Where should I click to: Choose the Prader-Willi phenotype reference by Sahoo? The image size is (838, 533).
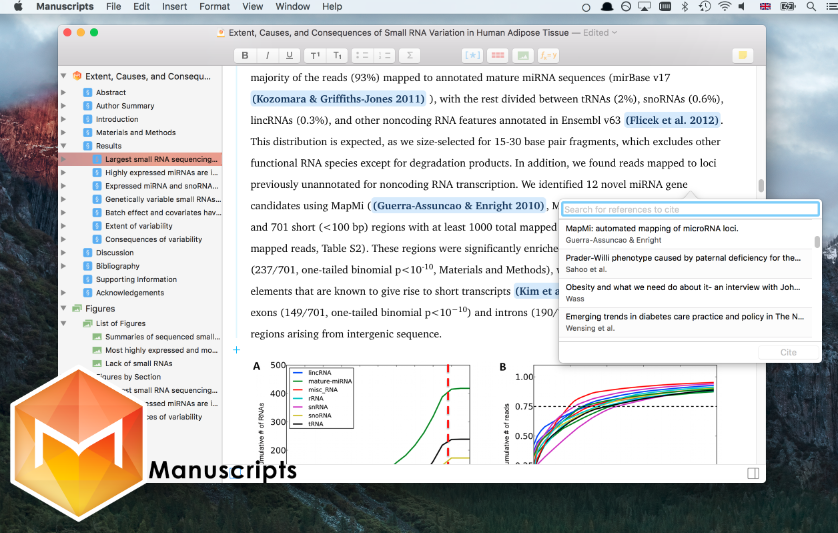[685, 263]
